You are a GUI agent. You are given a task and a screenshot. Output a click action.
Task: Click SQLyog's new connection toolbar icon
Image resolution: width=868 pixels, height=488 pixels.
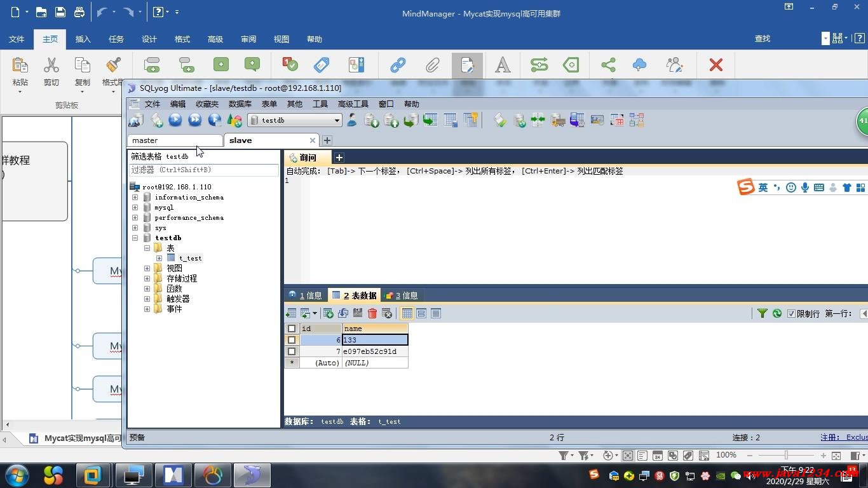tap(135, 120)
